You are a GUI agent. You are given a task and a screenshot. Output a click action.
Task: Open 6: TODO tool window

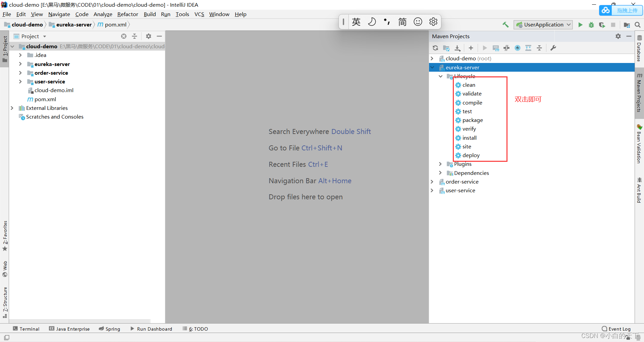click(x=195, y=329)
